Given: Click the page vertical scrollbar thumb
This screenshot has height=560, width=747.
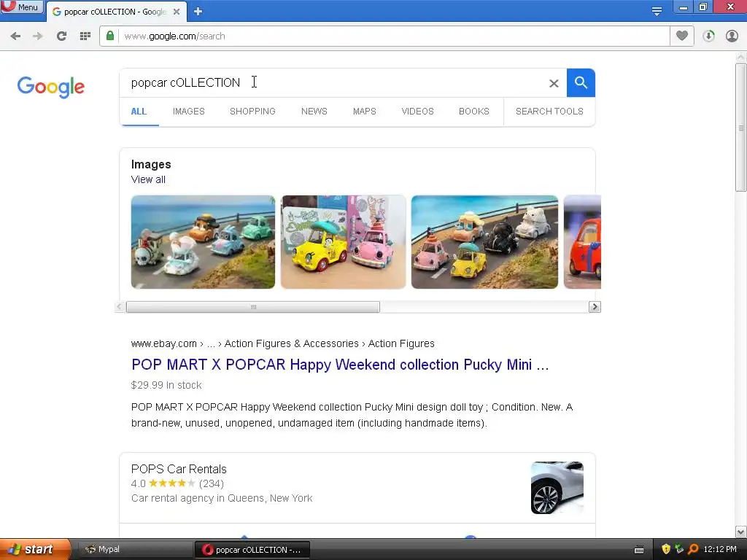Looking at the screenshot, I should [x=741, y=127].
